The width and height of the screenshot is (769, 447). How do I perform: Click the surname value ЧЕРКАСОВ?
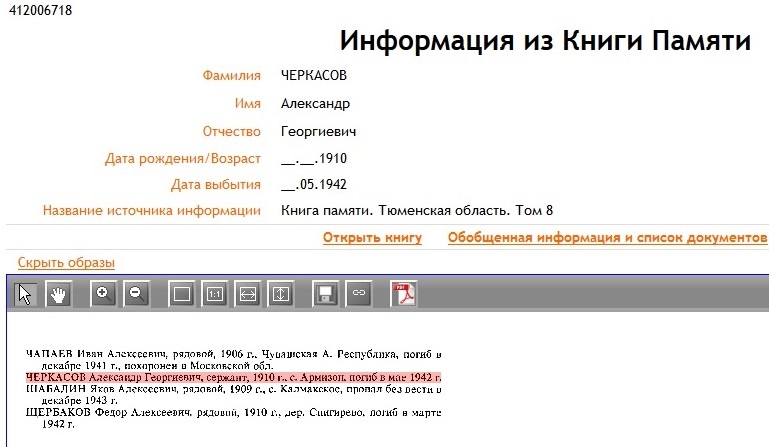[x=315, y=76]
